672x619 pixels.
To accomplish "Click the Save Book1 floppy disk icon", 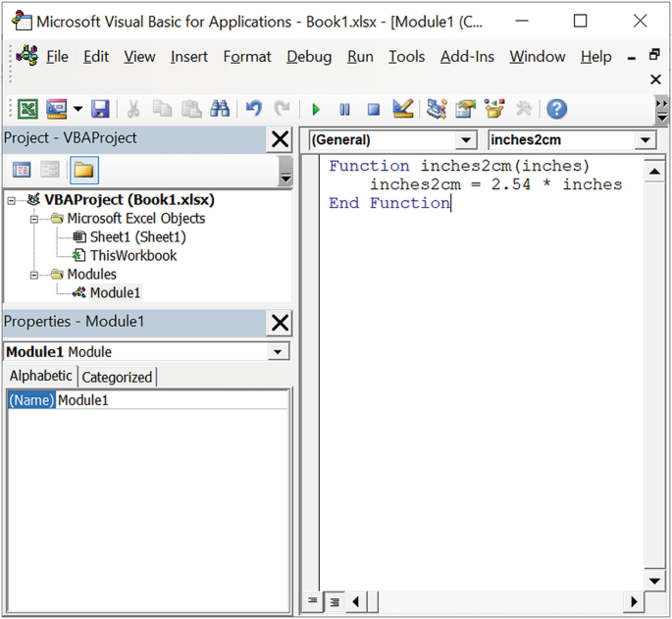I will [100, 110].
